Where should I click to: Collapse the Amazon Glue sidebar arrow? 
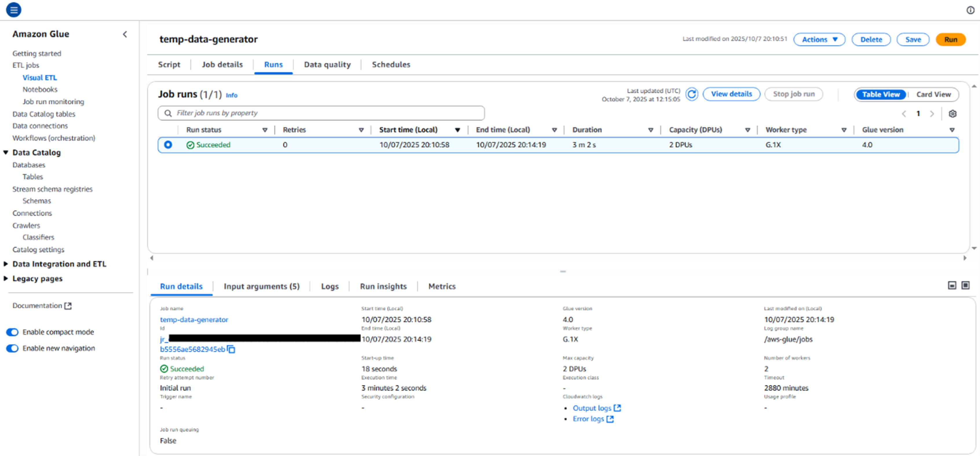[x=125, y=34]
